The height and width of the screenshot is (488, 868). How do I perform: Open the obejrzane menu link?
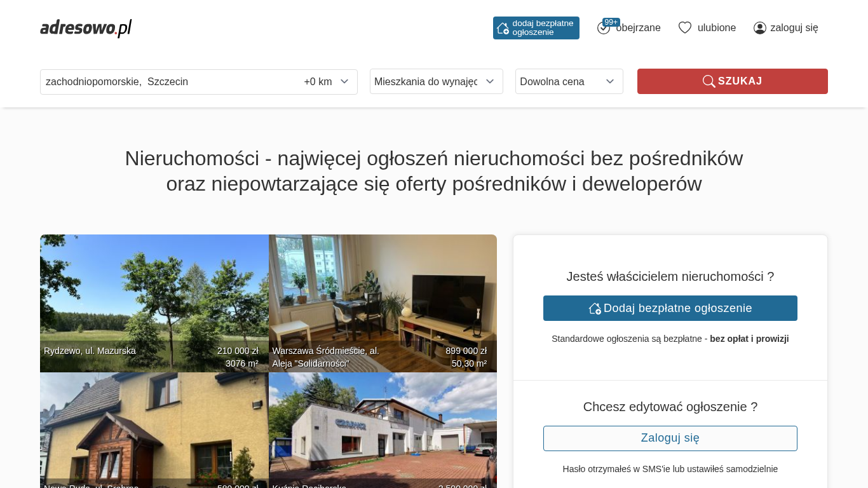[638, 28]
